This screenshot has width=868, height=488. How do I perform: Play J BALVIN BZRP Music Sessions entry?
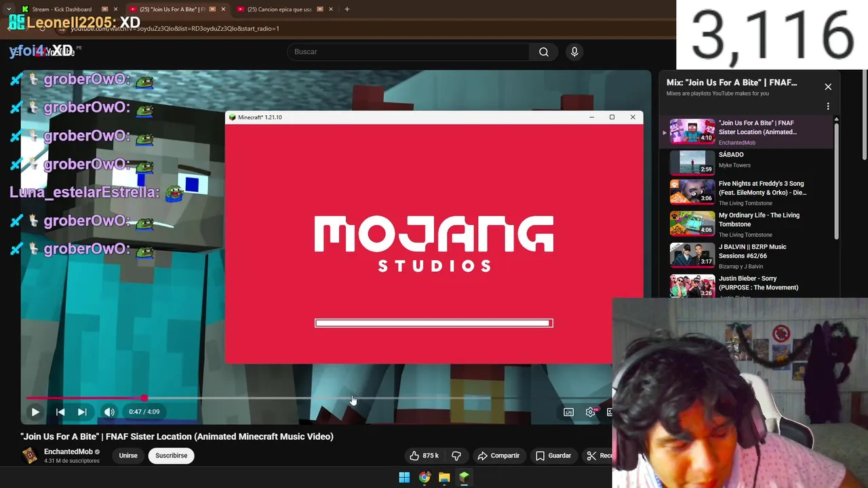(747, 256)
